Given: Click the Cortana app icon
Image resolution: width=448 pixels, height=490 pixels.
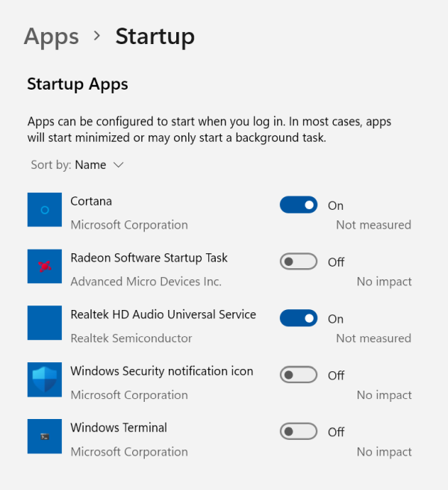Looking at the screenshot, I should click(45, 210).
